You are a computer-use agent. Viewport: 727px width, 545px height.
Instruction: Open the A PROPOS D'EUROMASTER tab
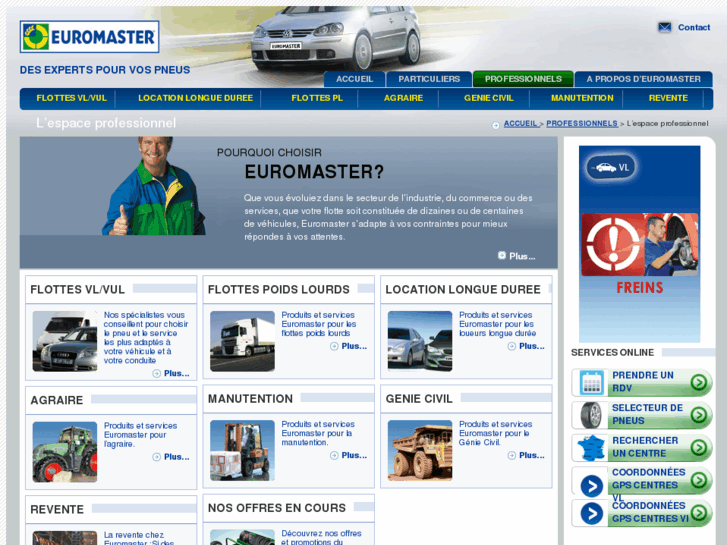coord(643,79)
